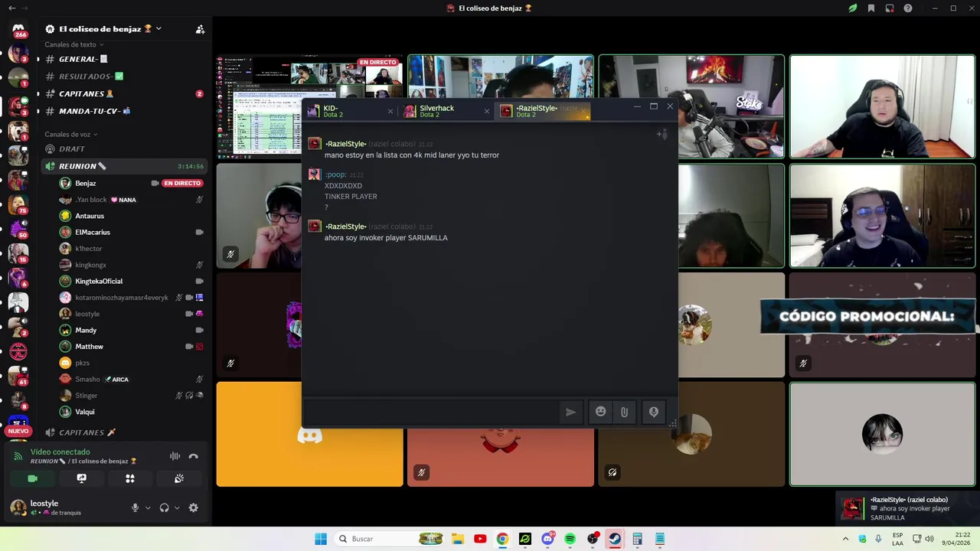Open headphone output options chevron

coord(177,507)
